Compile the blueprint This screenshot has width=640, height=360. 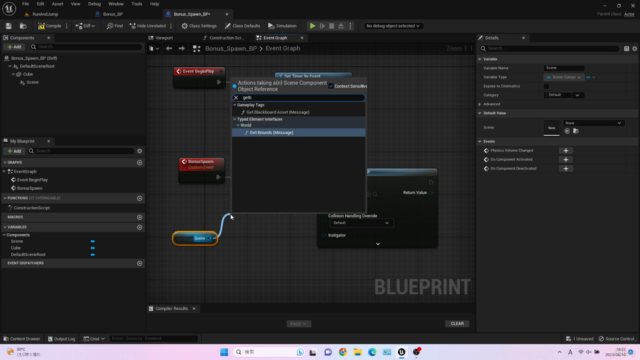(x=50, y=26)
